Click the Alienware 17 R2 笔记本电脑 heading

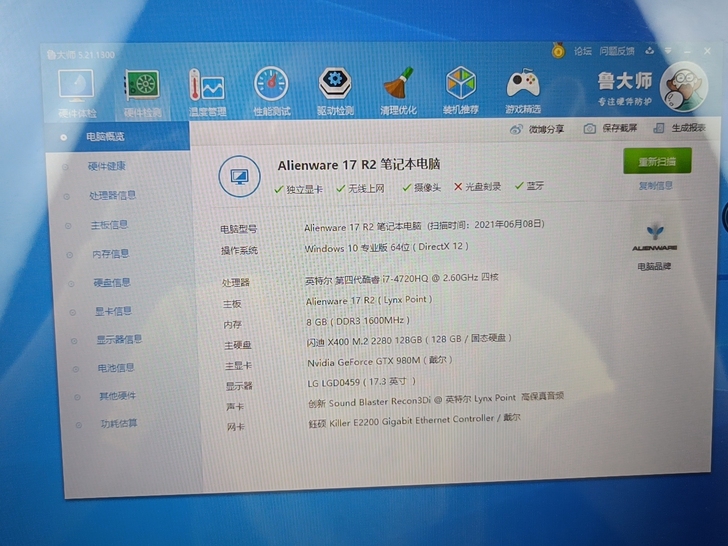point(359,165)
